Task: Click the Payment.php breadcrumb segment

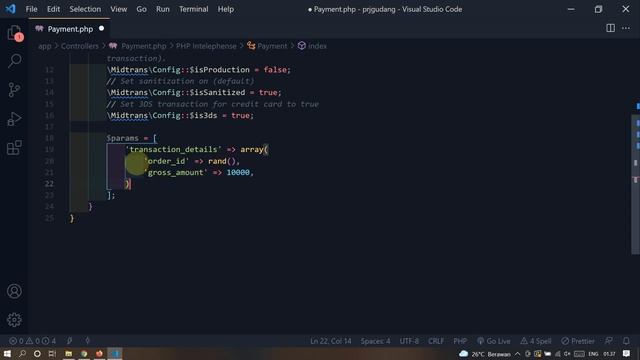Action: pyautogui.click(x=144, y=46)
